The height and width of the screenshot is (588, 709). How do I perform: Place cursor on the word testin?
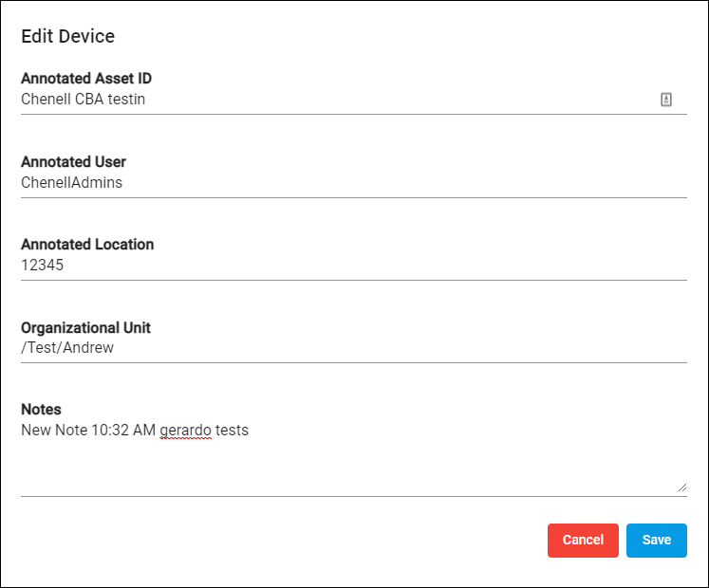[126, 99]
